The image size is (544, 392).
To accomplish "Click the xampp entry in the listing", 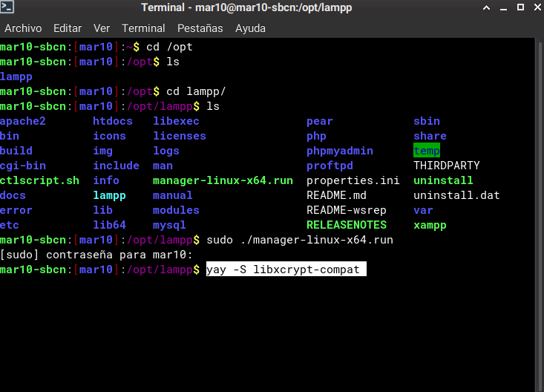I will 430,225.
